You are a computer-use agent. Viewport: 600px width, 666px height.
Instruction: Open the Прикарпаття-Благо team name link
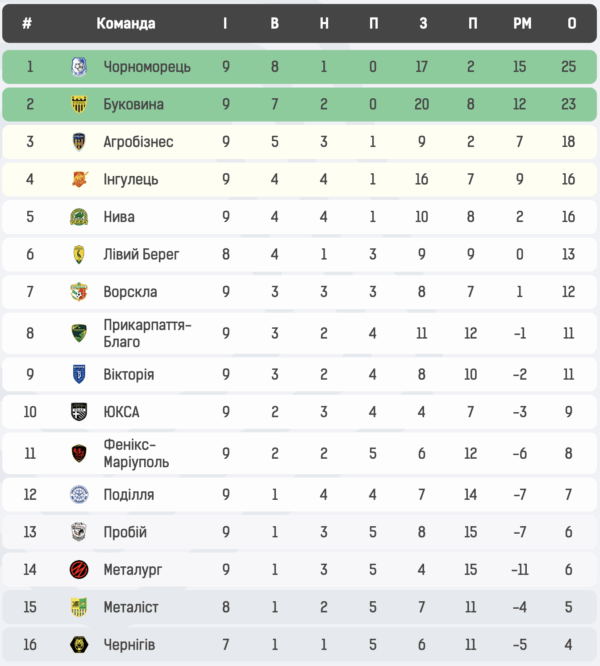(x=146, y=333)
